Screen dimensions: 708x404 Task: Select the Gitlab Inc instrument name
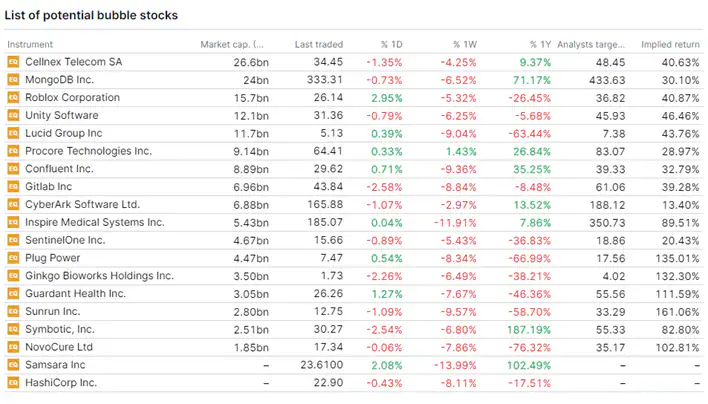(49, 187)
